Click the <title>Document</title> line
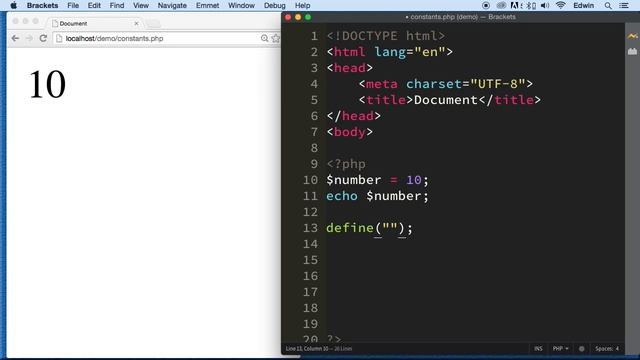640x360 pixels. [449, 100]
